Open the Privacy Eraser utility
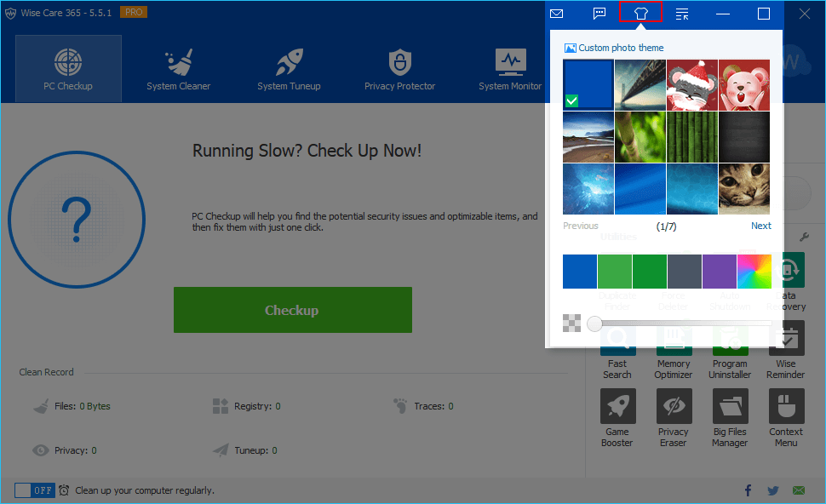The image size is (826, 504). [674, 418]
